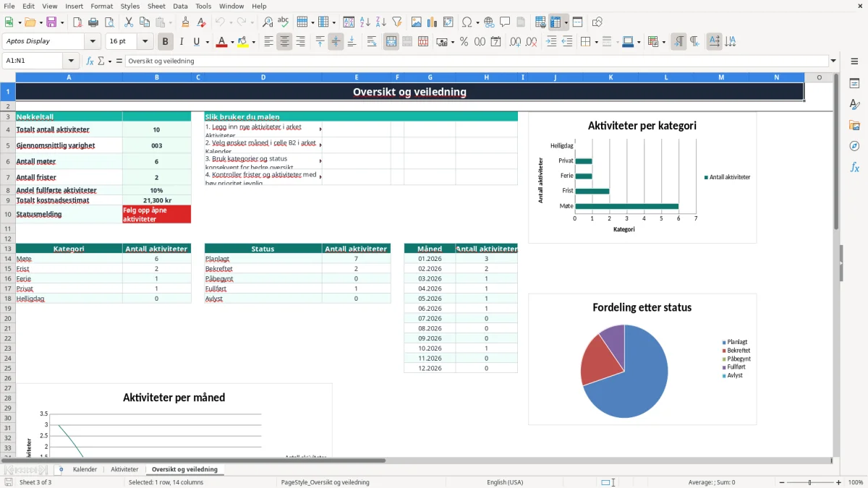The image size is (868, 488).
Task: Open the sidebar Functions panel
Action: (x=854, y=168)
